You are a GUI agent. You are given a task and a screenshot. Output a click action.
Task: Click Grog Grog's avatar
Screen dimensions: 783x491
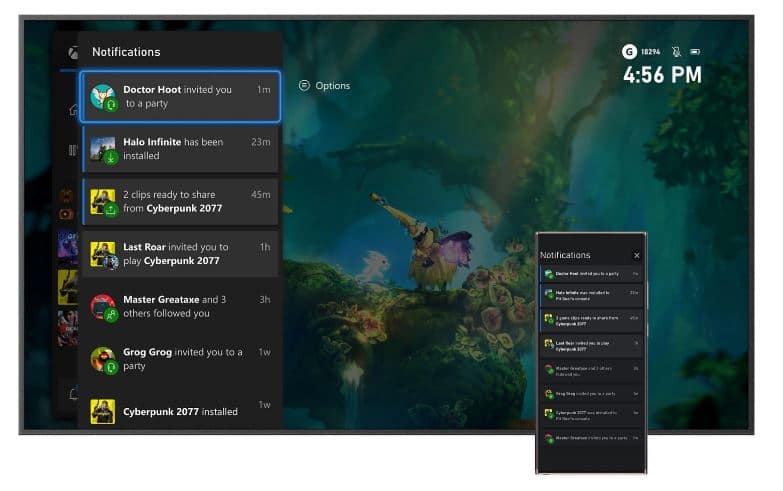coord(103,359)
